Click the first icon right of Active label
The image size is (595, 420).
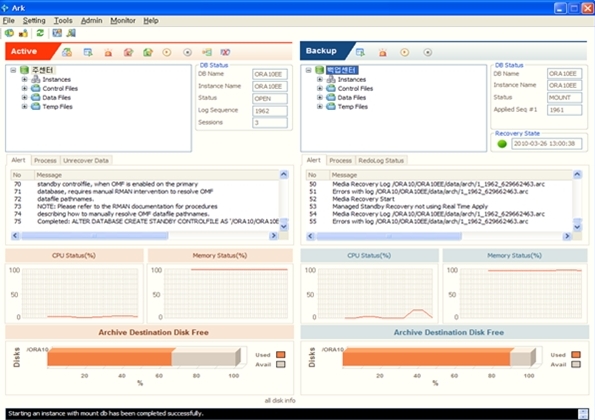click(x=67, y=52)
